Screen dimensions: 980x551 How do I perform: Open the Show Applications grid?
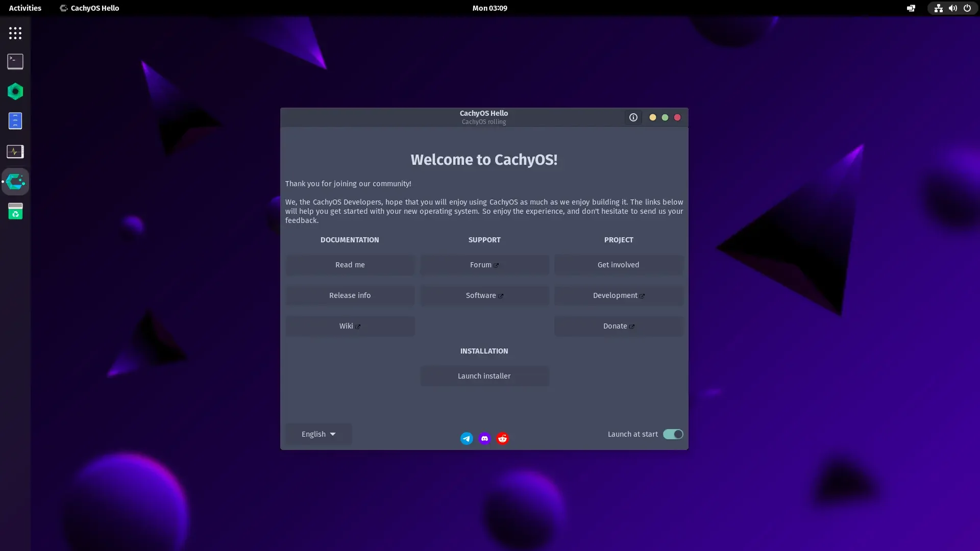click(15, 33)
